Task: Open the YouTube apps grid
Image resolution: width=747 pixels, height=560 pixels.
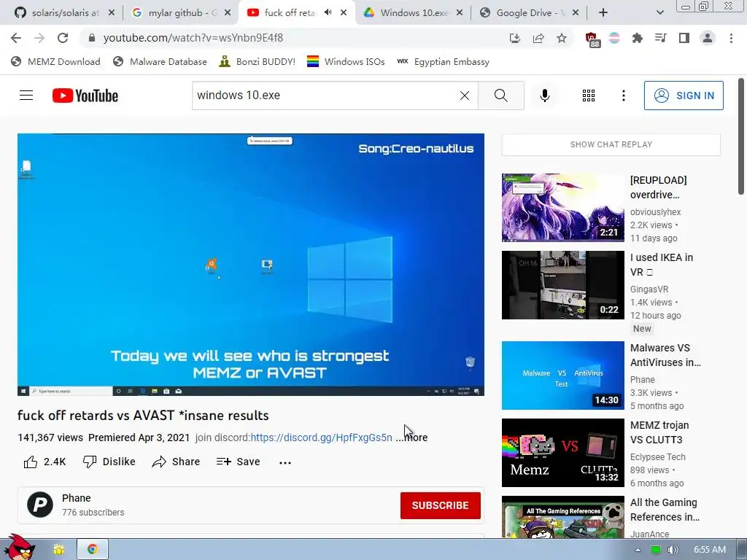Action: click(589, 96)
